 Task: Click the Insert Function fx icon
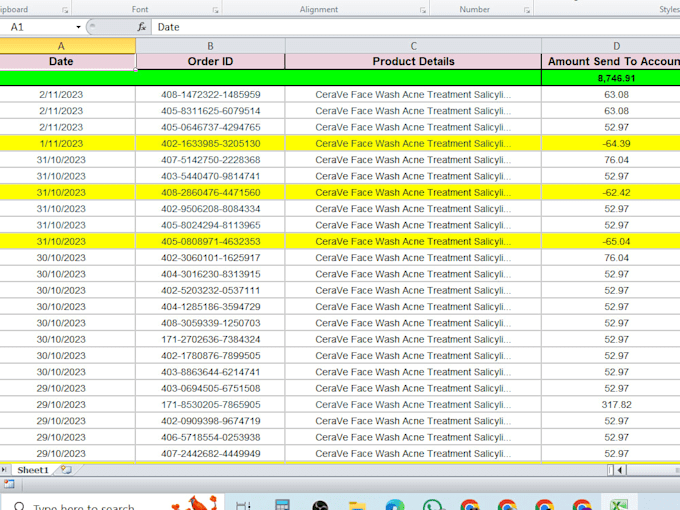tap(141, 27)
